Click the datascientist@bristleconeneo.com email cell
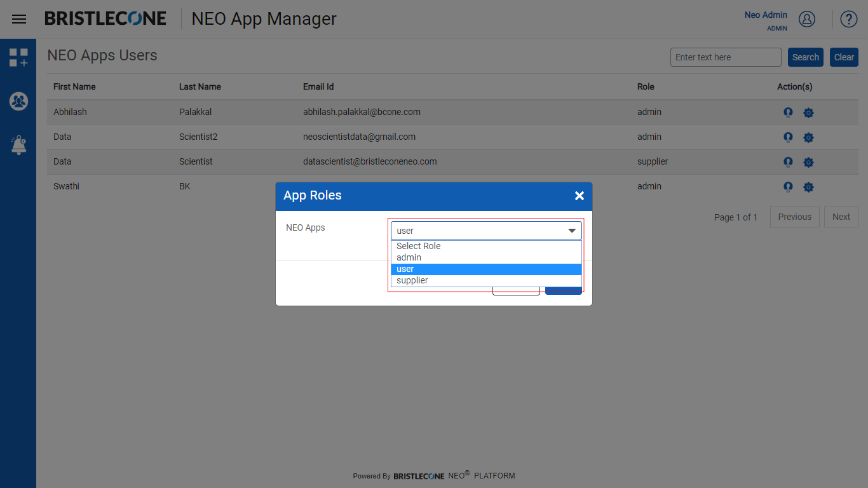 [x=370, y=161]
